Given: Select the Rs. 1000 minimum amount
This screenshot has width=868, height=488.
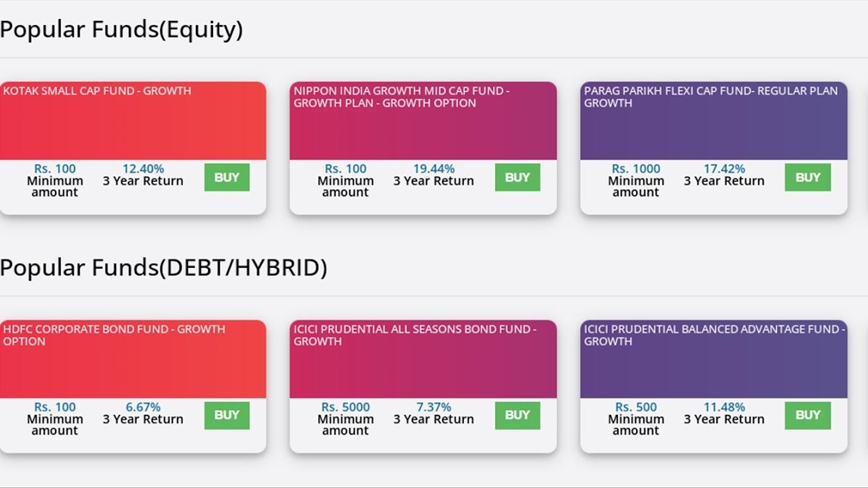Looking at the screenshot, I should point(635,169).
